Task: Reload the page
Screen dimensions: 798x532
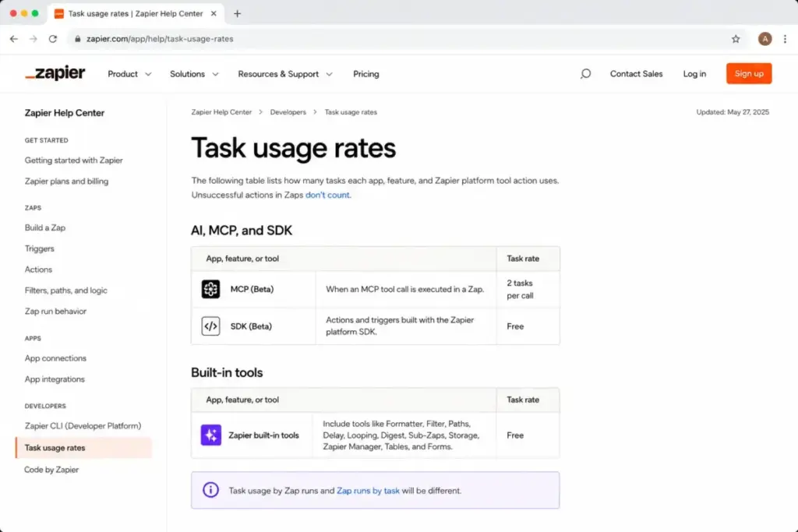Action: [x=53, y=39]
